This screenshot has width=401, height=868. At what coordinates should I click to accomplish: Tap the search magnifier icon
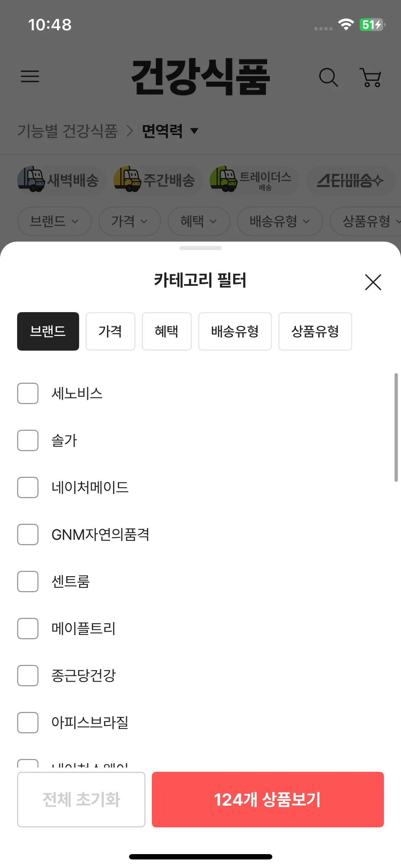click(328, 77)
